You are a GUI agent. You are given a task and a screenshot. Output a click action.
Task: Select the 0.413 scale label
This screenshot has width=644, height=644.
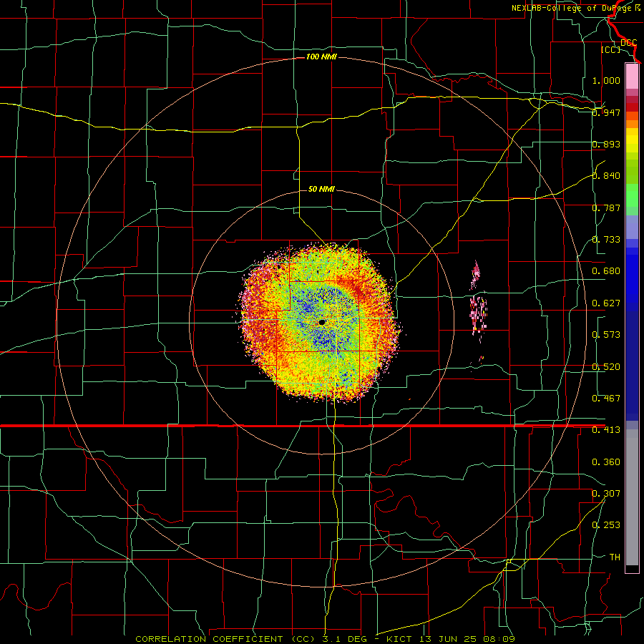coord(606,430)
